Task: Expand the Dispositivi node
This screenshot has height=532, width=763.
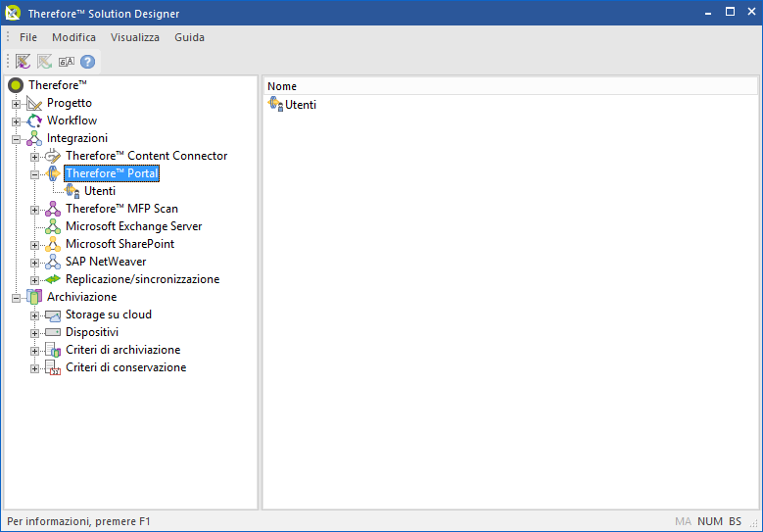Action: pos(34,333)
